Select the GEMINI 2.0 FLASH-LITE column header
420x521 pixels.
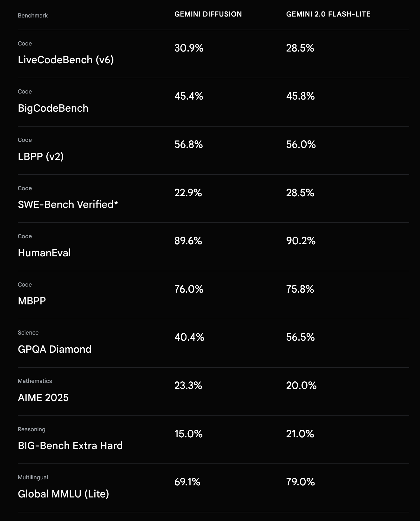pos(328,14)
